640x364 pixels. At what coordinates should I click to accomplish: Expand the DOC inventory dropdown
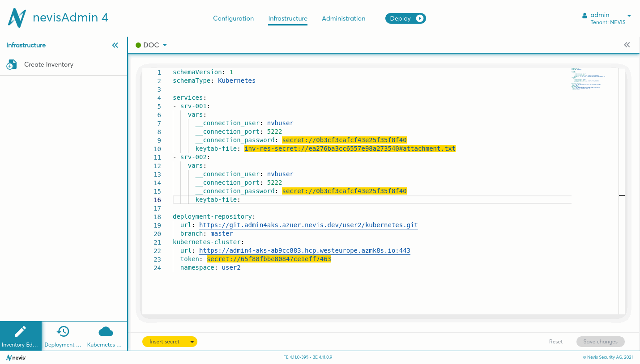(x=165, y=45)
